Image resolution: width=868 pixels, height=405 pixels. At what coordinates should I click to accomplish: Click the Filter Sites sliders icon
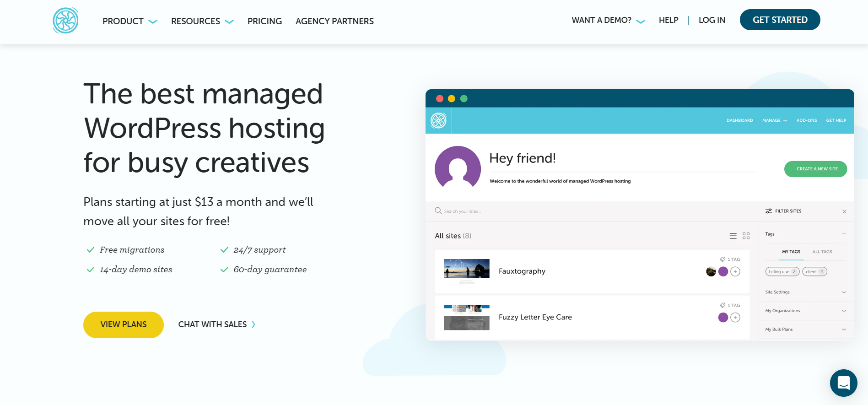click(769, 211)
